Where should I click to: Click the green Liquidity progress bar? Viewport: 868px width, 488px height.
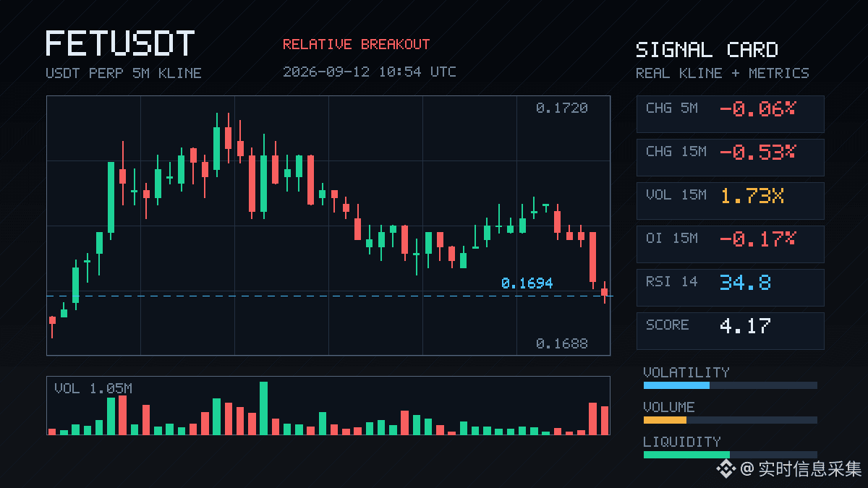[730, 455]
